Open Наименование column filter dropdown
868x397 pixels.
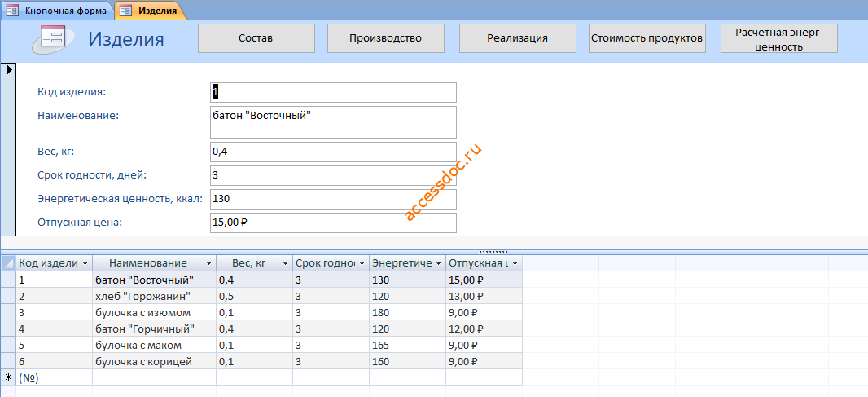(208, 263)
